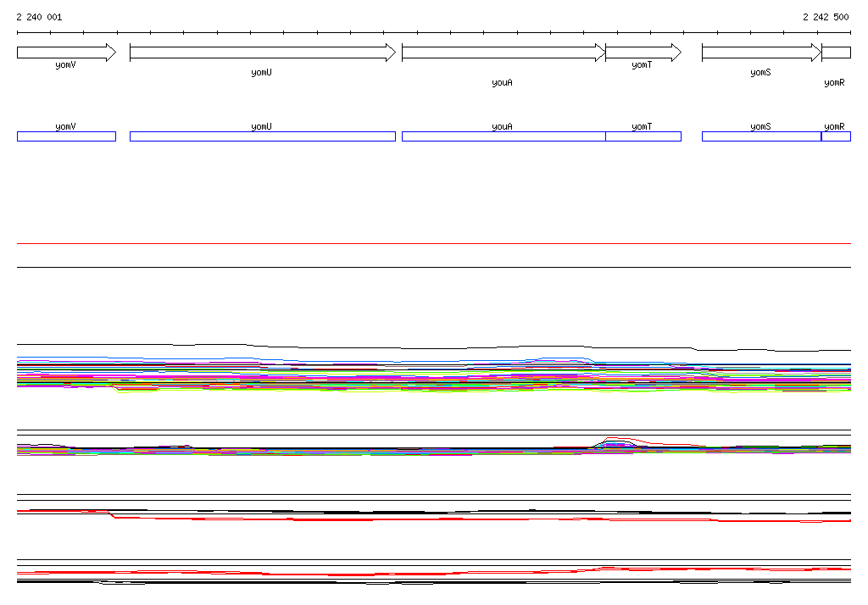This screenshot has height=605, width=868.
Task: Click the yomS gene arrow
Action: point(762,53)
